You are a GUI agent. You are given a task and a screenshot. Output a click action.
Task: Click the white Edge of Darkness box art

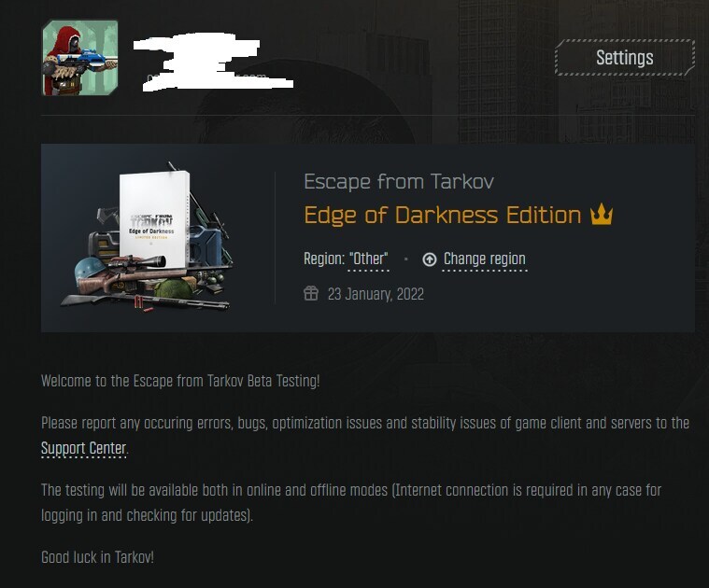coord(154,220)
